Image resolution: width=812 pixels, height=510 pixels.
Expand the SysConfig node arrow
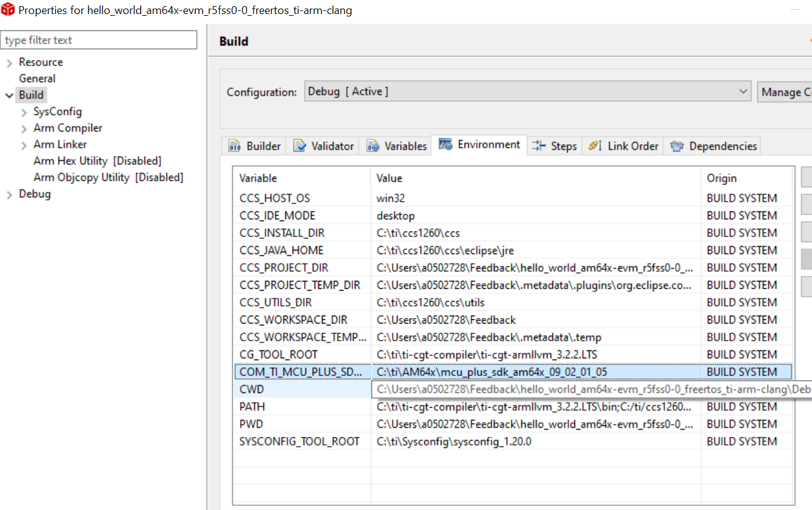pos(24,112)
